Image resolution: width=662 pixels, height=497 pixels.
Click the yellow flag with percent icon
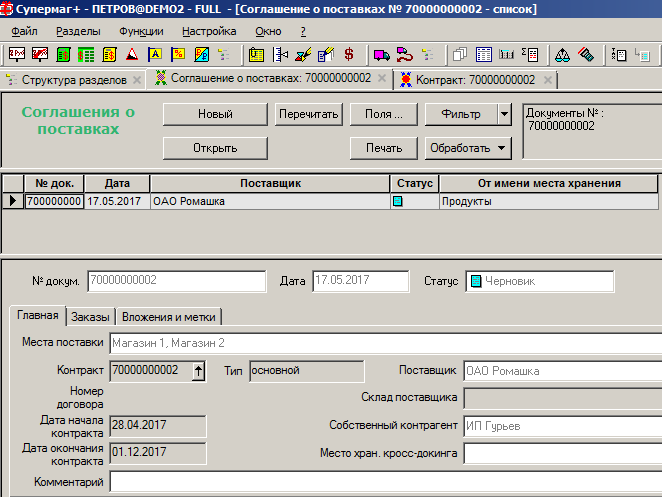178,54
